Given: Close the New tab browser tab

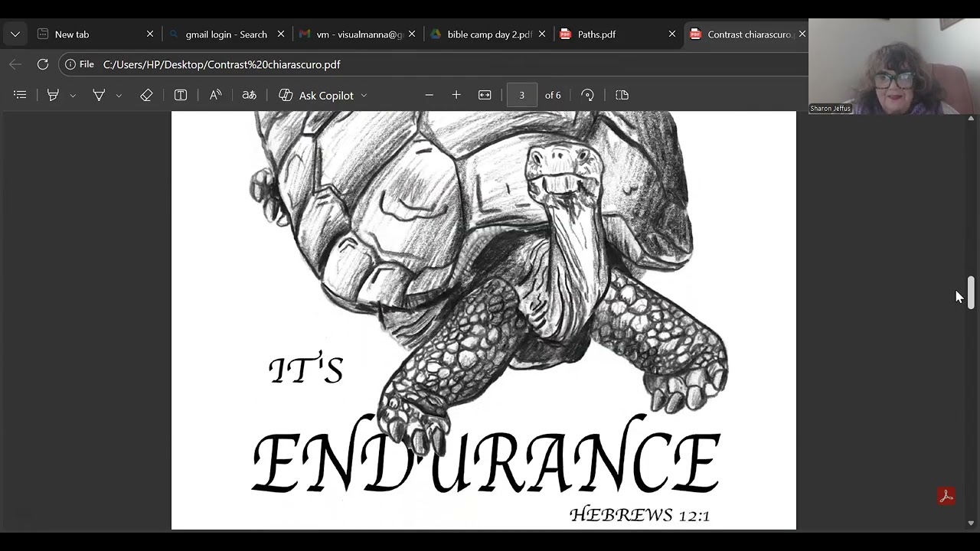Looking at the screenshot, I should 150,34.
